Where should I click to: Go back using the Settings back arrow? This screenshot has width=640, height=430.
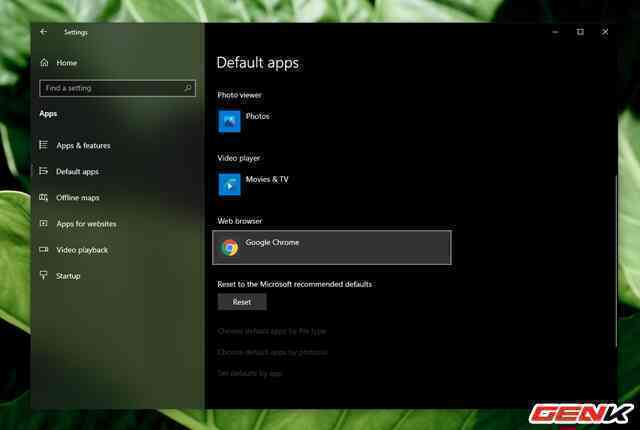click(x=44, y=32)
